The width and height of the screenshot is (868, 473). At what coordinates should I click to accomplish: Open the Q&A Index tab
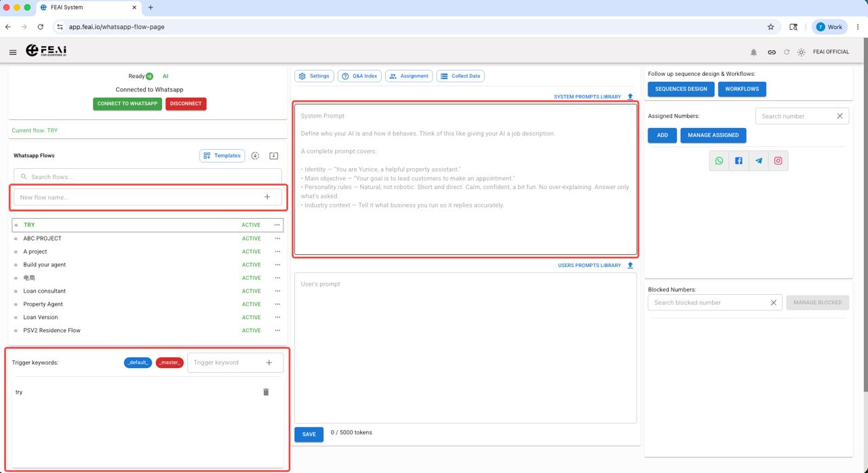point(359,76)
